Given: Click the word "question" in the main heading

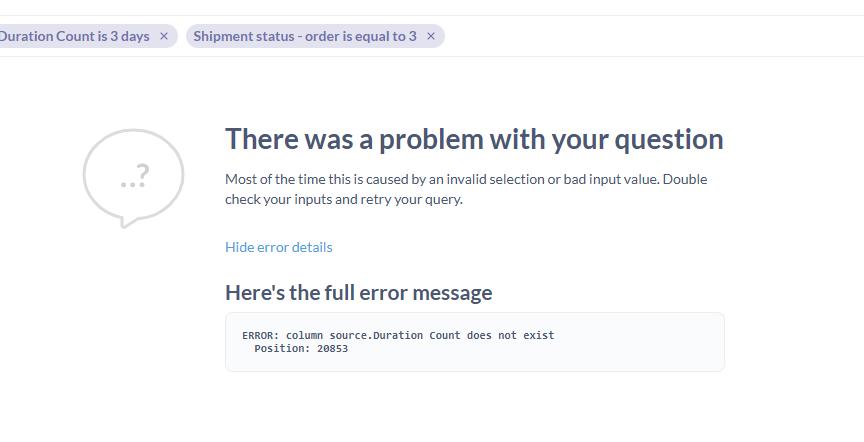Looking at the screenshot, I should click(x=669, y=139).
